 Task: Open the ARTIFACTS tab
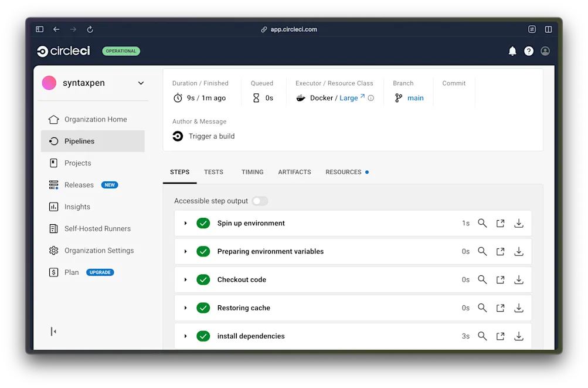tap(294, 172)
